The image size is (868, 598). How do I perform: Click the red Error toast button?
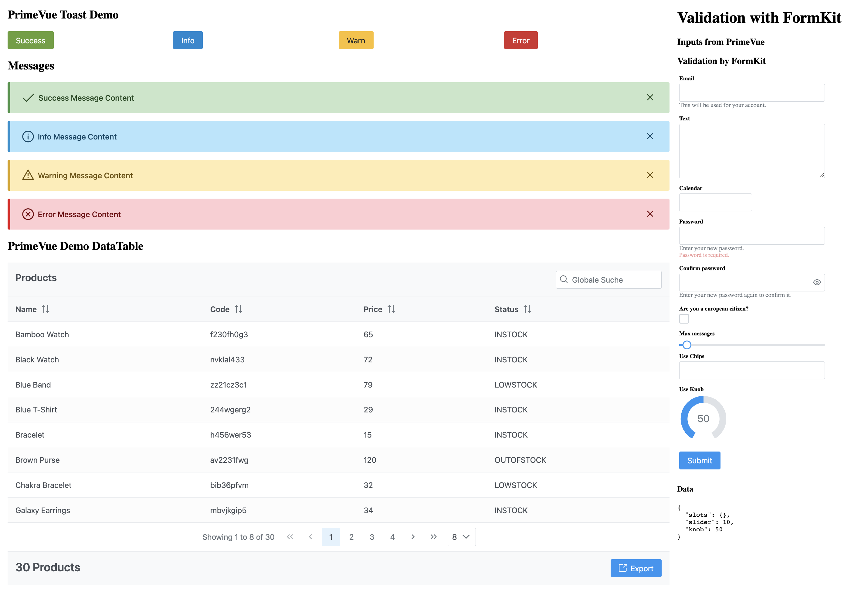pyautogui.click(x=520, y=40)
